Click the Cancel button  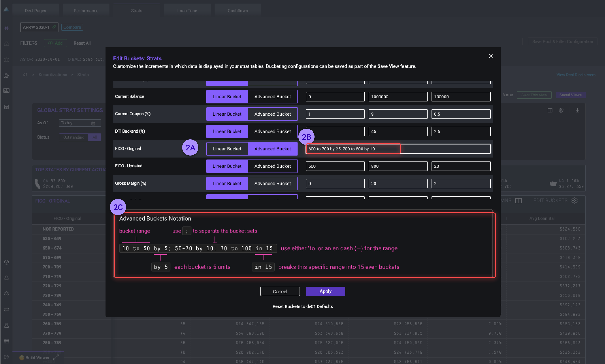click(280, 291)
